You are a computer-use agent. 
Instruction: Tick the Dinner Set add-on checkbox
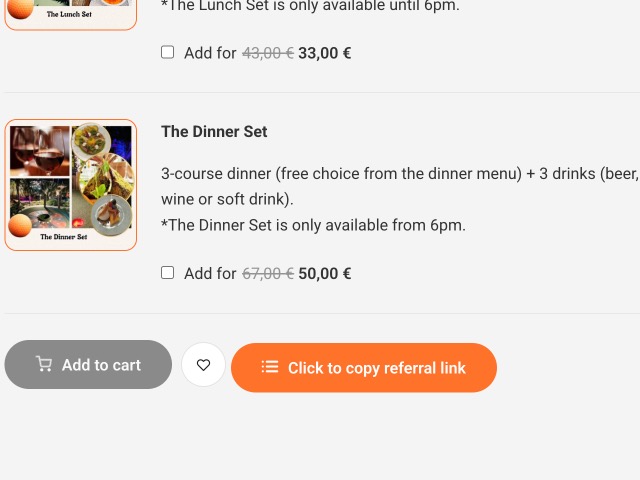click(167, 272)
